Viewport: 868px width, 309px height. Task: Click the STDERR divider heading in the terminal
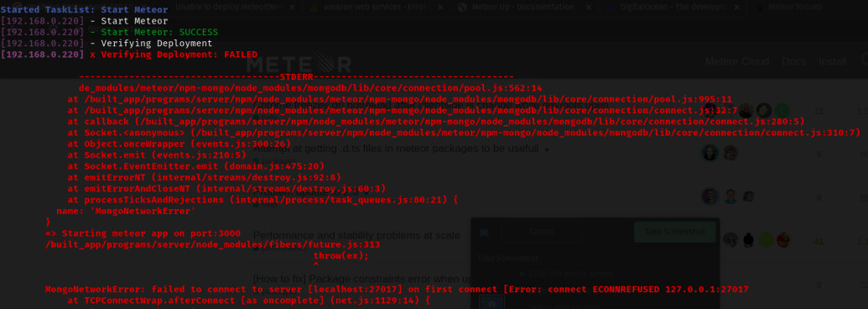tap(296, 76)
